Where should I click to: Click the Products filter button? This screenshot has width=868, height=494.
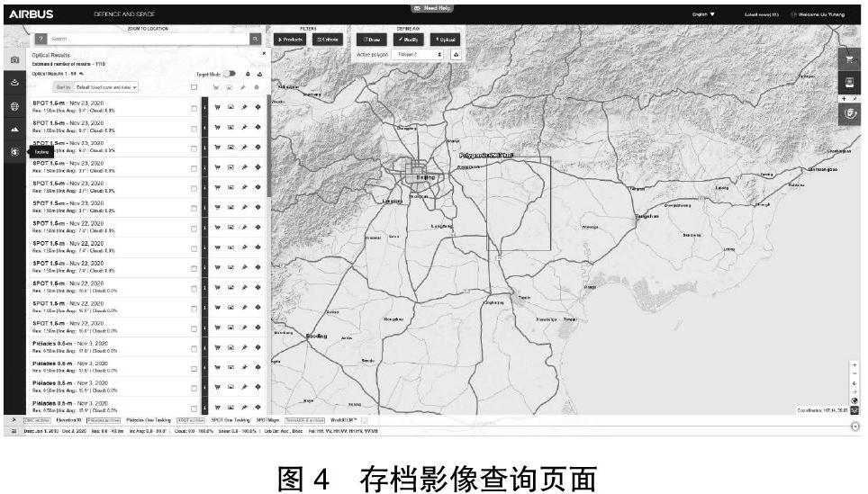pos(290,40)
